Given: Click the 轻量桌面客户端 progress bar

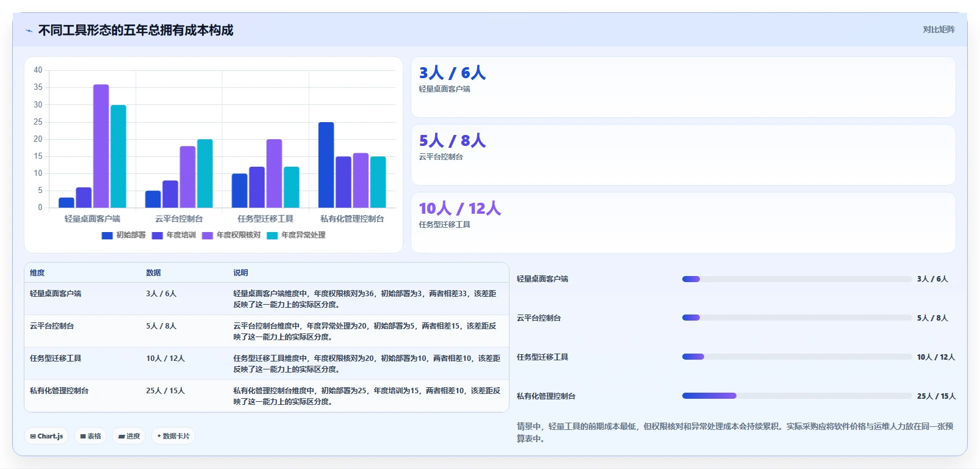Looking at the screenshot, I should 797,279.
